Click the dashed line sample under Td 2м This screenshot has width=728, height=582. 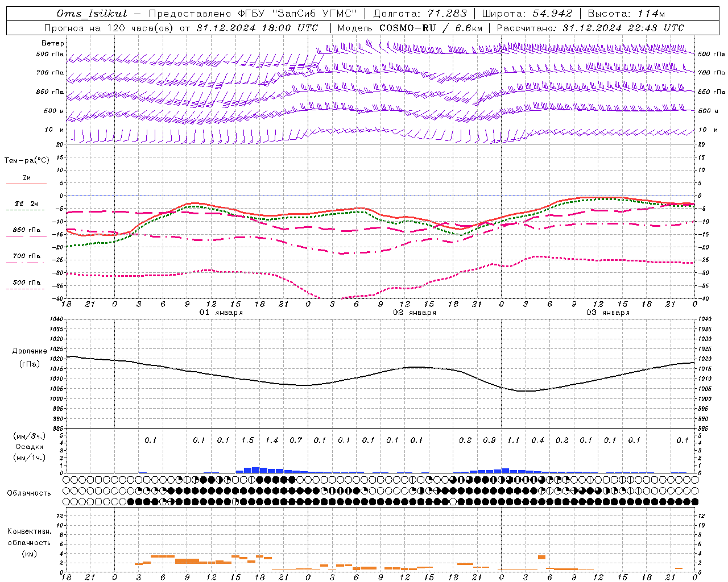point(26,210)
